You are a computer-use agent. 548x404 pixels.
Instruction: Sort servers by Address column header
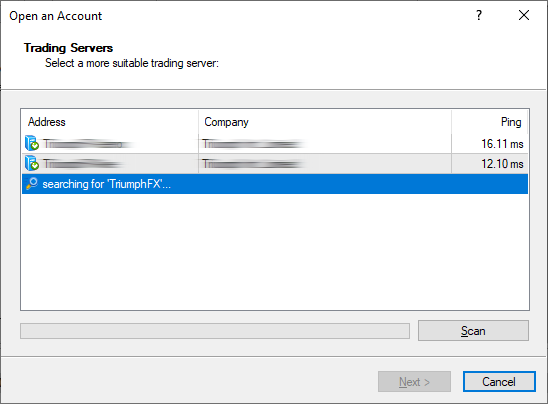click(110, 122)
